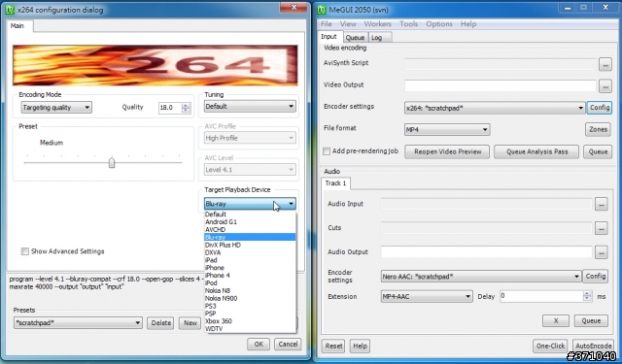Open Nero AAC encoder settings dropdown

click(x=481, y=277)
